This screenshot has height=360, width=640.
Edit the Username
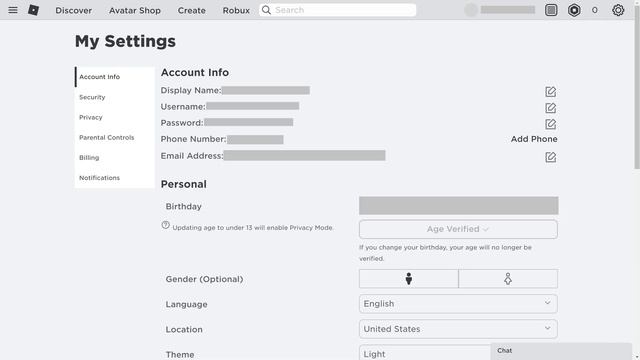point(551,108)
